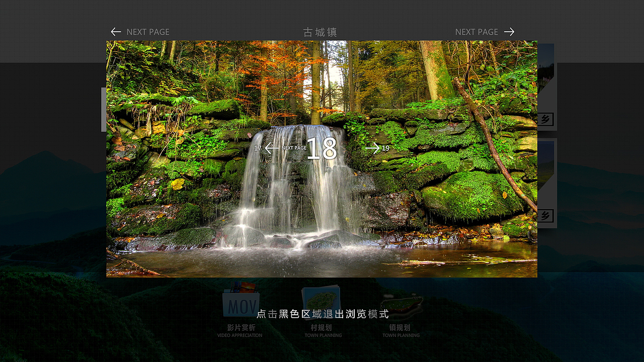
Task: Click the left arrow beside top-left NEXT PAGE
Action: click(x=116, y=32)
